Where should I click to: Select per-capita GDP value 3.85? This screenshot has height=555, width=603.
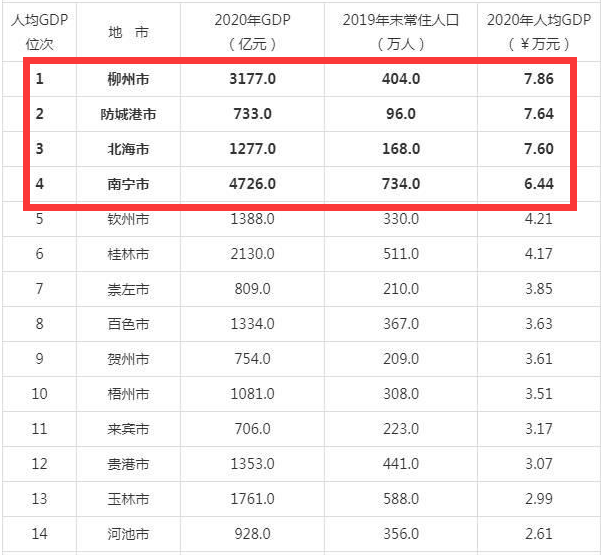[x=539, y=289]
